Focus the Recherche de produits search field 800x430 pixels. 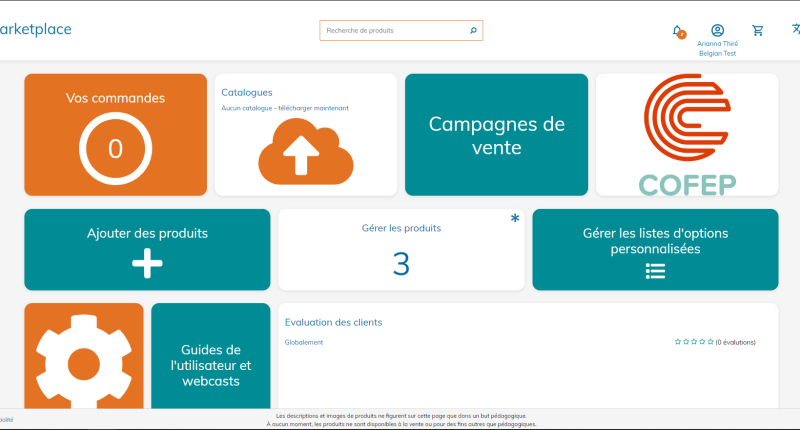coord(401,31)
